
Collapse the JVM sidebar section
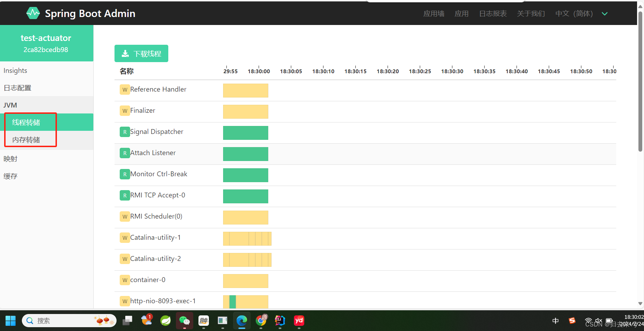pos(47,105)
